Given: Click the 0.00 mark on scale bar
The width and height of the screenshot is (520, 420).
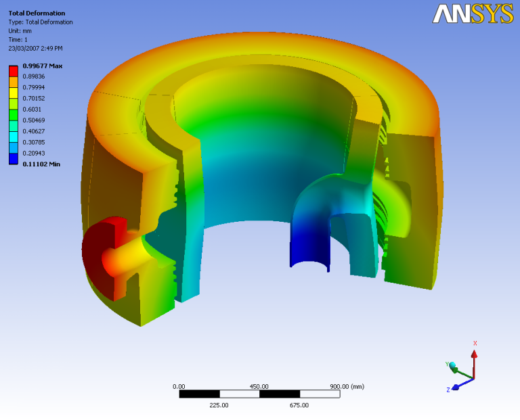Looking at the screenshot, I should point(179,386).
